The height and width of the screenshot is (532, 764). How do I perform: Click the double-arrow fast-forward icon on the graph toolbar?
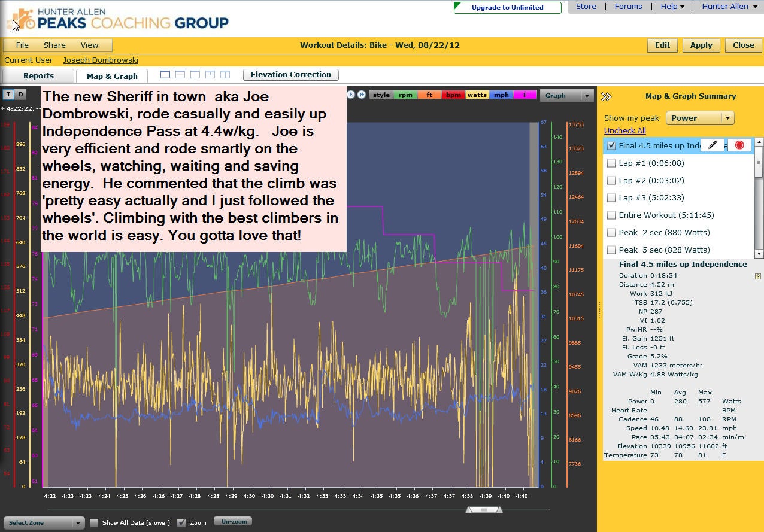pos(362,95)
